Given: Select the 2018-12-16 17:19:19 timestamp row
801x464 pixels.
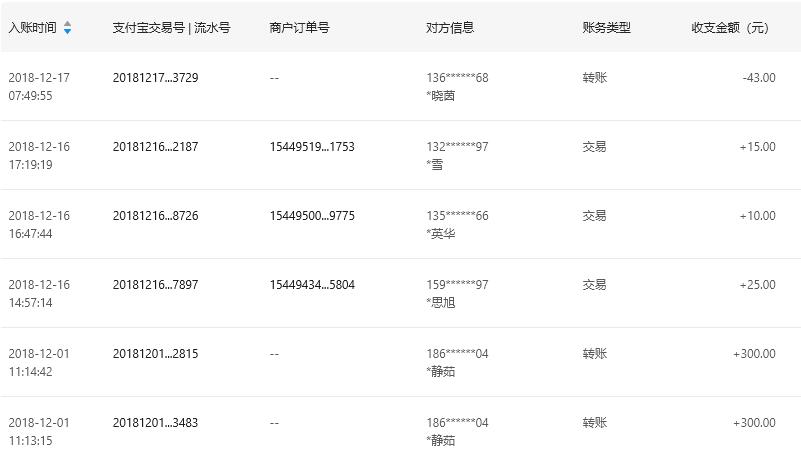Looking at the screenshot, I should coord(400,155).
